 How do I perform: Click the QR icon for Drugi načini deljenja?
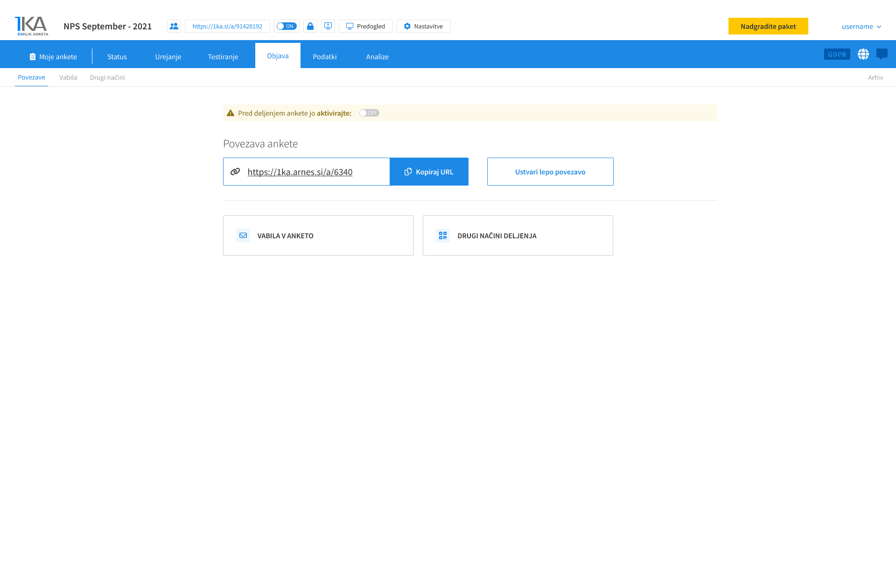coord(442,235)
